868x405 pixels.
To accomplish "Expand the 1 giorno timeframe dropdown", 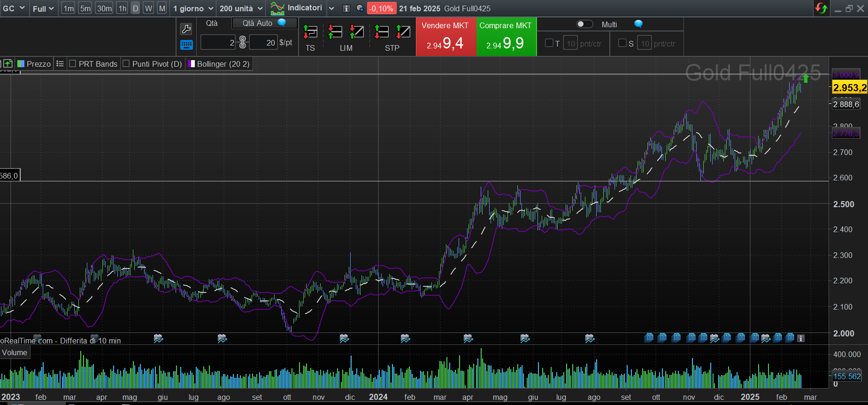I will pos(193,8).
